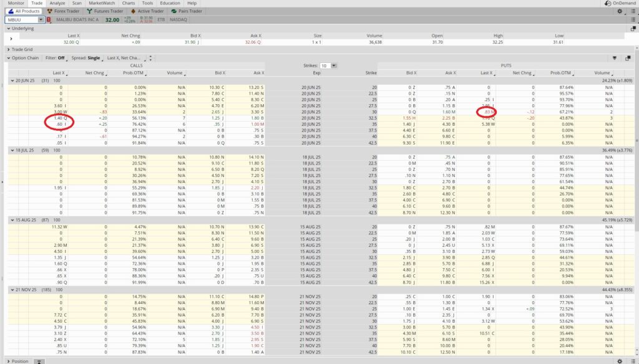Open the Strikes count dropdown
639x364 pixels.
334,65
